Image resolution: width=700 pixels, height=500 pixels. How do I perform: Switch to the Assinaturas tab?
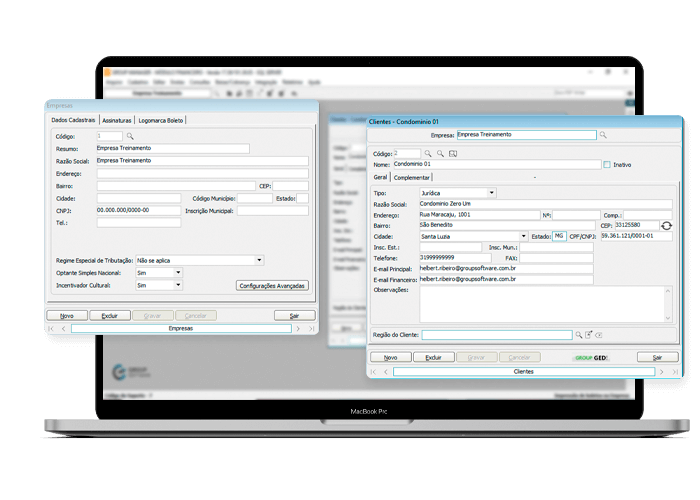tap(117, 121)
